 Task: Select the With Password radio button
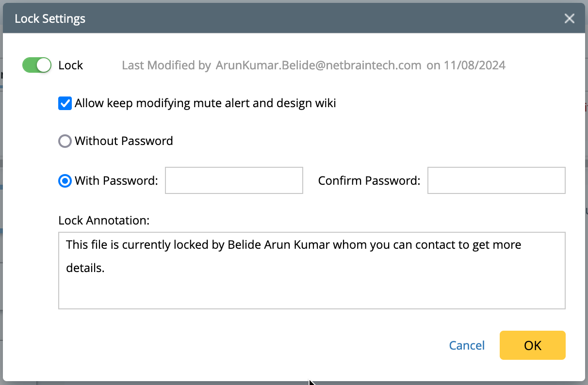65,181
